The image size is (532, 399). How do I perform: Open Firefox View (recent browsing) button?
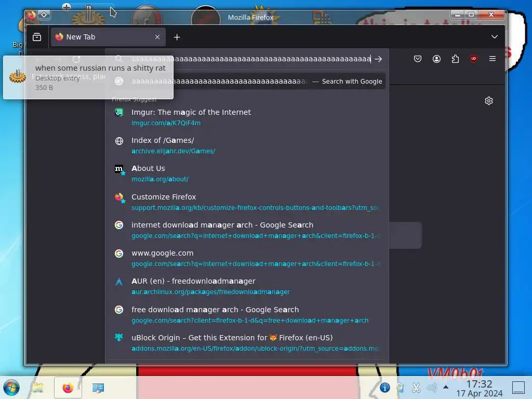(37, 37)
